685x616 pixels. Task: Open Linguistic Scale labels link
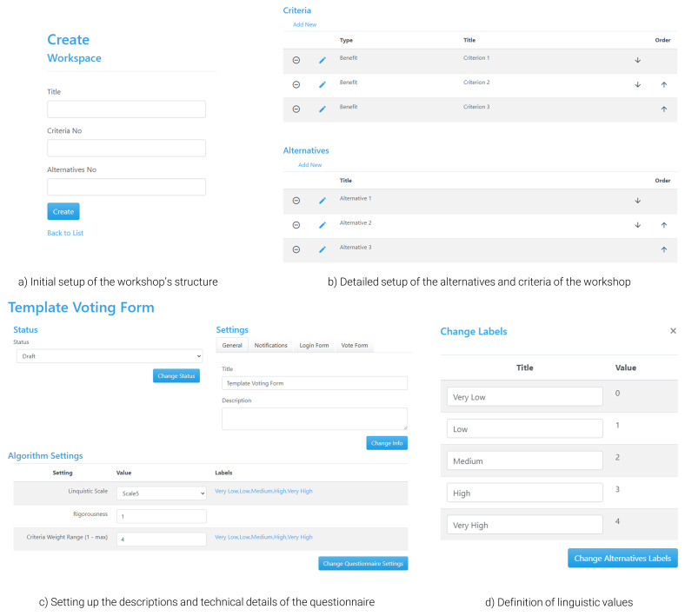tap(264, 491)
